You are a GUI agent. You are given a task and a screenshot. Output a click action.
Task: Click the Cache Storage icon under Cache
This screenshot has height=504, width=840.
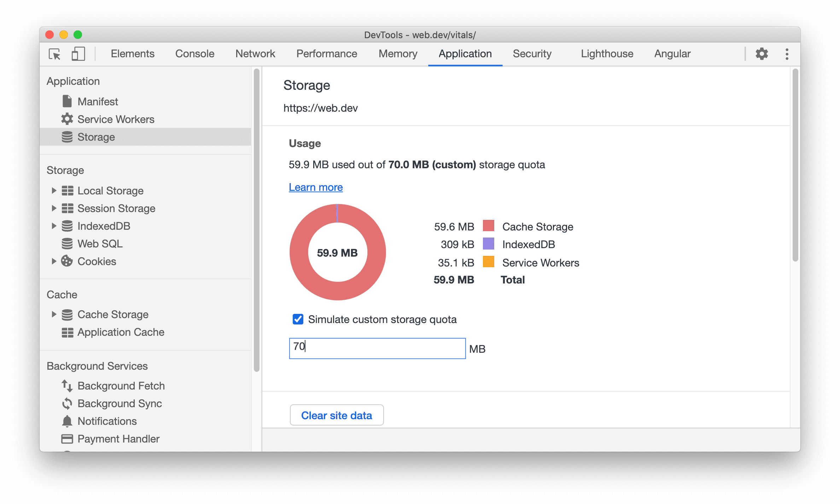coord(67,313)
